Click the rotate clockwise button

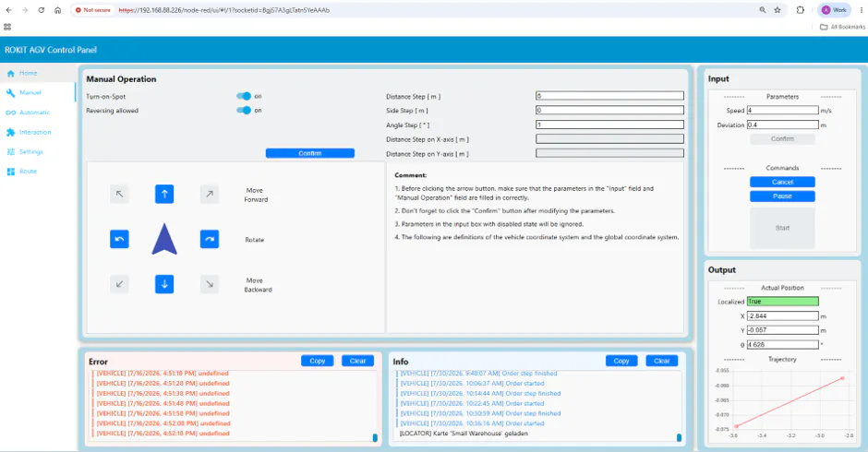pyautogui.click(x=210, y=239)
